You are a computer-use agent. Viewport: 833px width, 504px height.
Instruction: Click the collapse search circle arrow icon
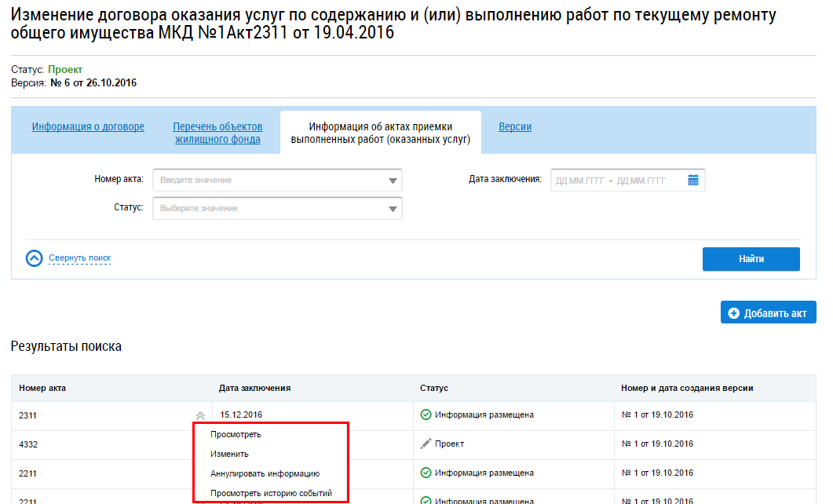tap(34, 258)
